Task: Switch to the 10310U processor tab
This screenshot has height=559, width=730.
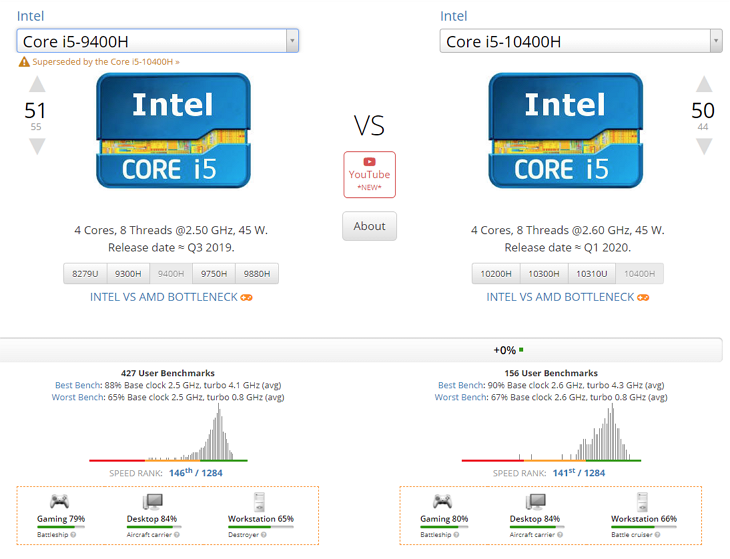Action: 592,274
